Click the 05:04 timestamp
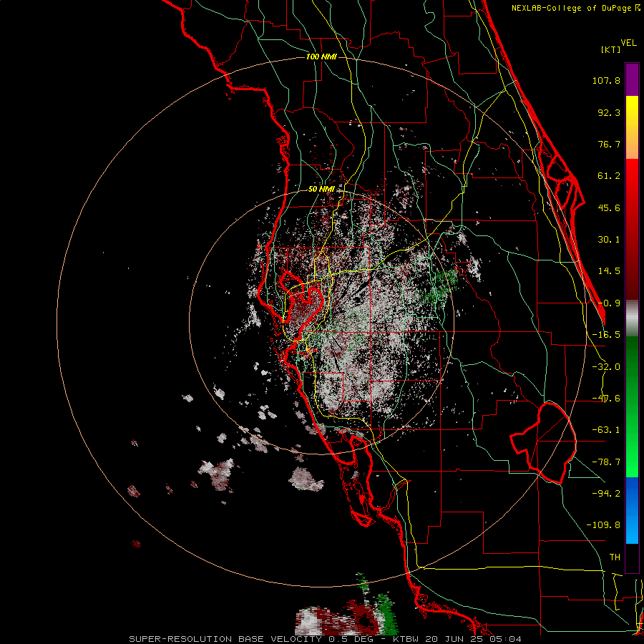 506,639
